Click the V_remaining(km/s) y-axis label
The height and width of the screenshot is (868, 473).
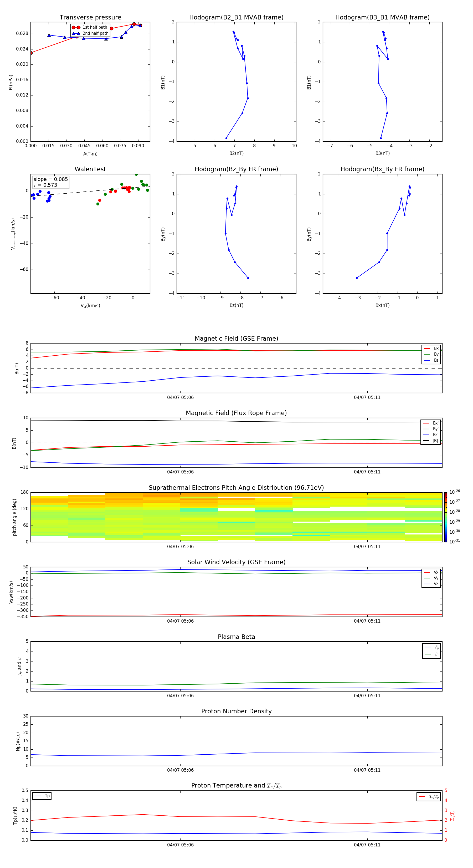(x=13, y=234)
